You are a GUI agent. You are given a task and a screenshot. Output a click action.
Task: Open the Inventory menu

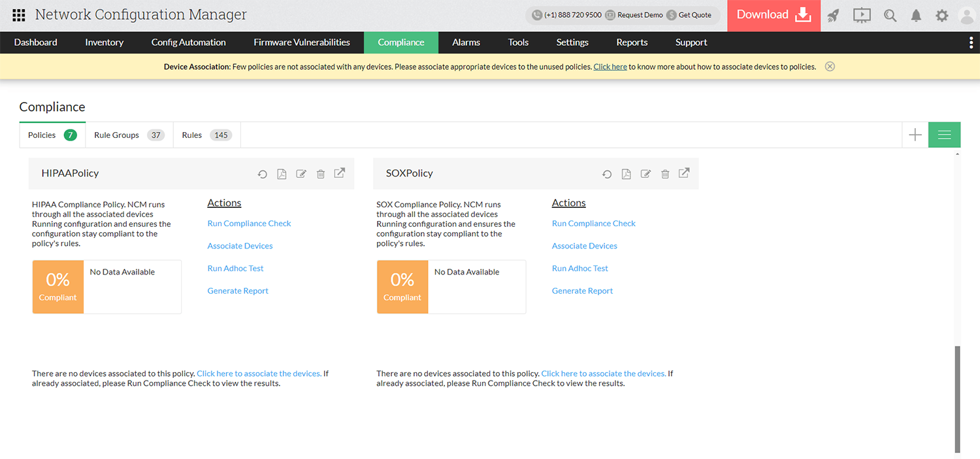point(104,42)
